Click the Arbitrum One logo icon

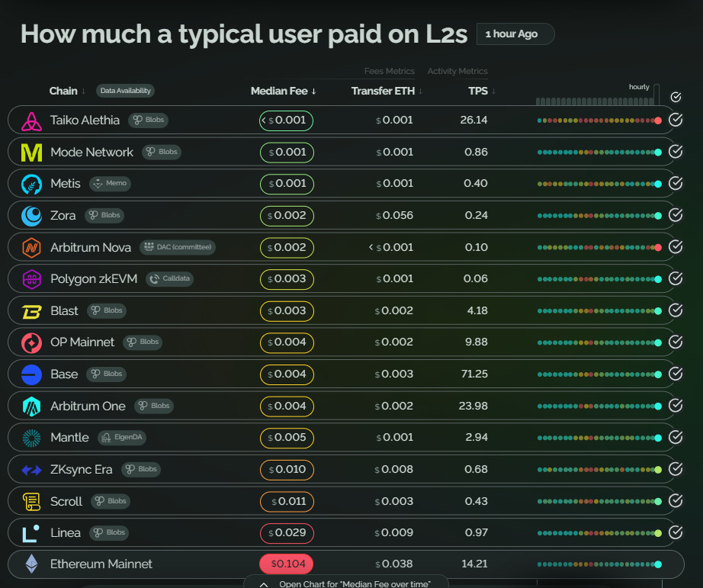pos(31,406)
